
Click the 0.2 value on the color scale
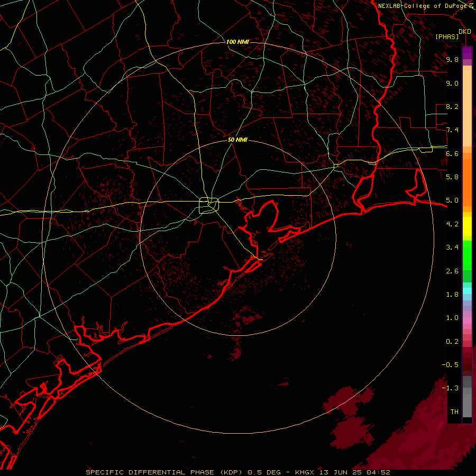tap(452, 341)
